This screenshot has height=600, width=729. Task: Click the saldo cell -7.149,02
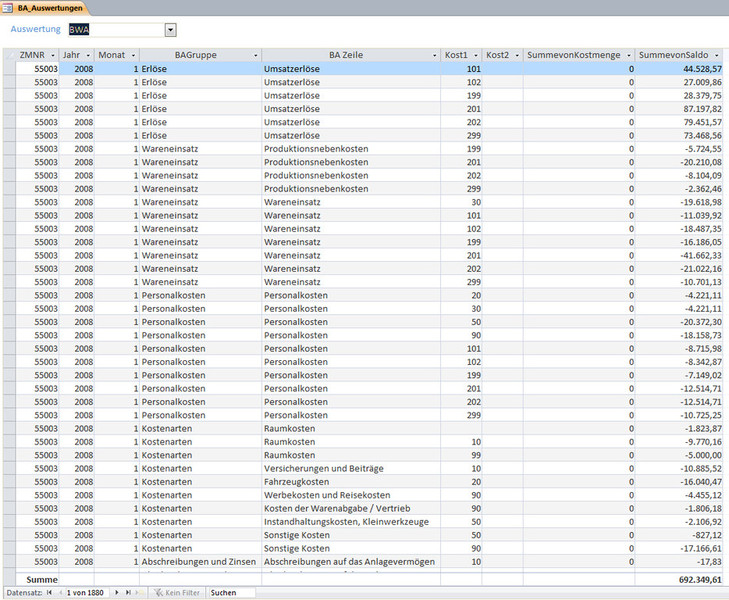pyautogui.click(x=679, y=375)
